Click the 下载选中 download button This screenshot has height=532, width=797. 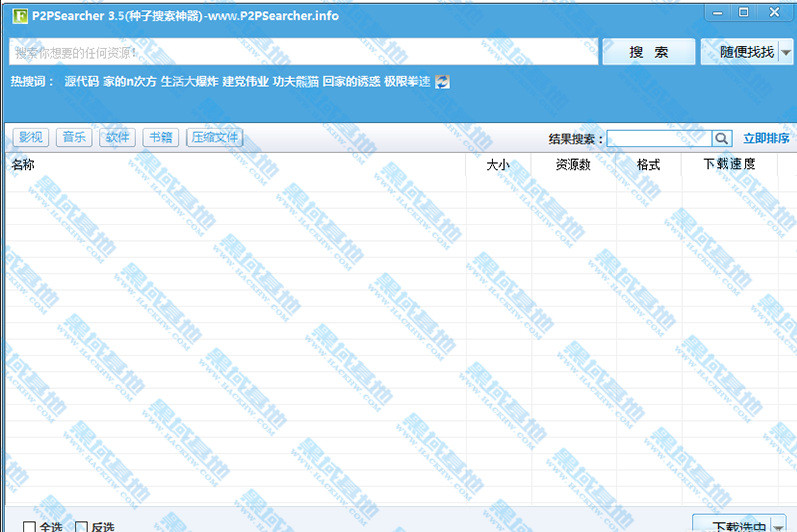click(732, 525)
